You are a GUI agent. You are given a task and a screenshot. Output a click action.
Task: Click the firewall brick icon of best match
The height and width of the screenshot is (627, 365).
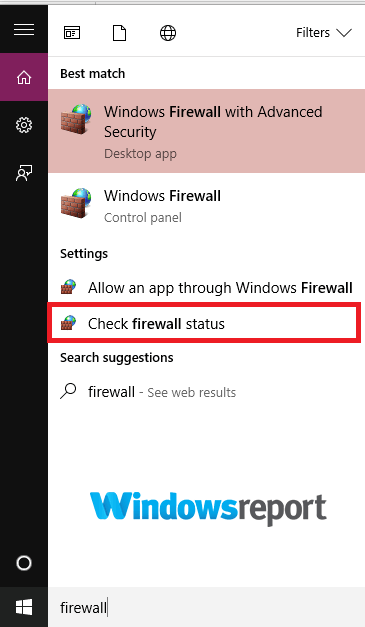76,119
